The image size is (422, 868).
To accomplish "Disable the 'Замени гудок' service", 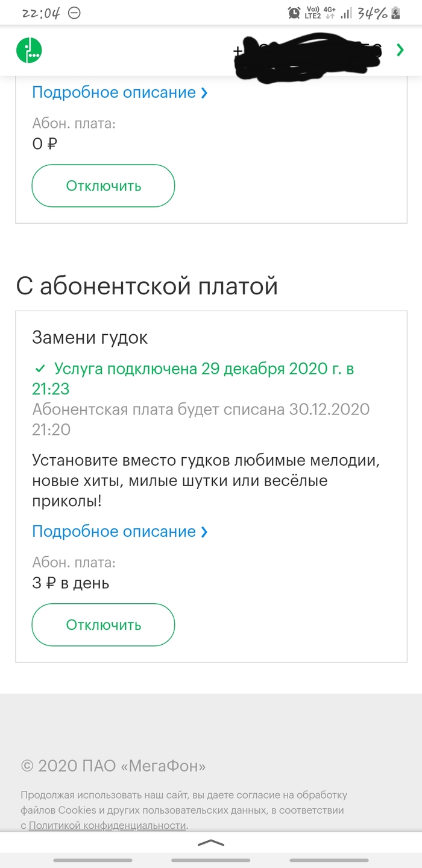I will 103,625.
